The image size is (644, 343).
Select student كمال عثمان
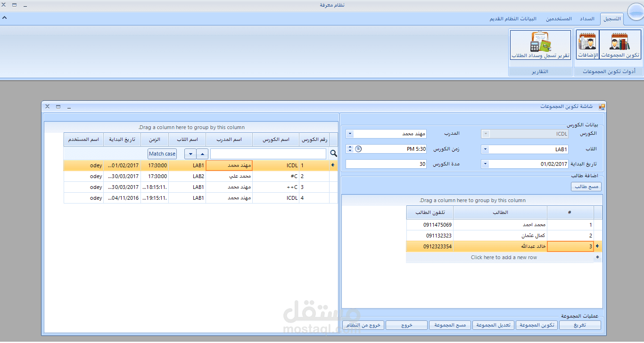(x=500, y=236)
